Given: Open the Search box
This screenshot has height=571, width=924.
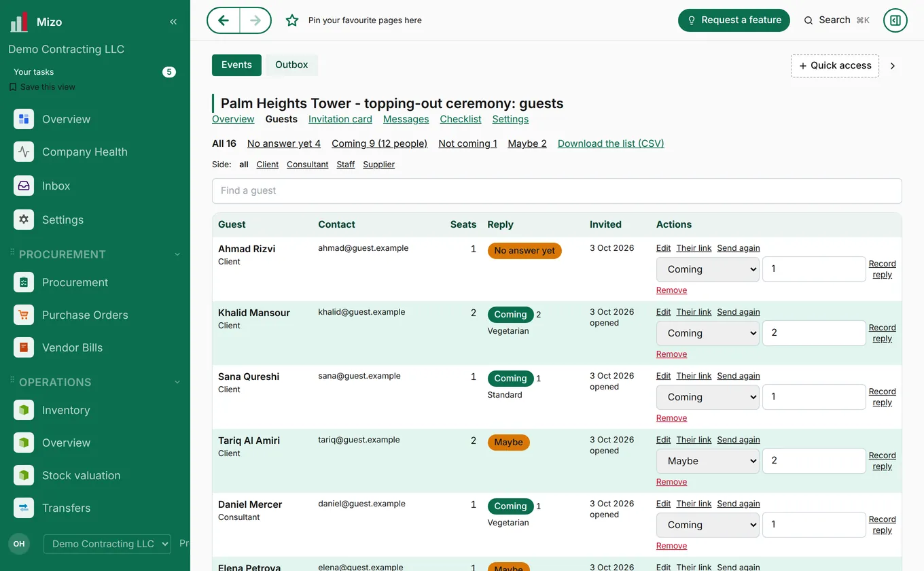Looking at the screenshot, I should coord(837,20).
